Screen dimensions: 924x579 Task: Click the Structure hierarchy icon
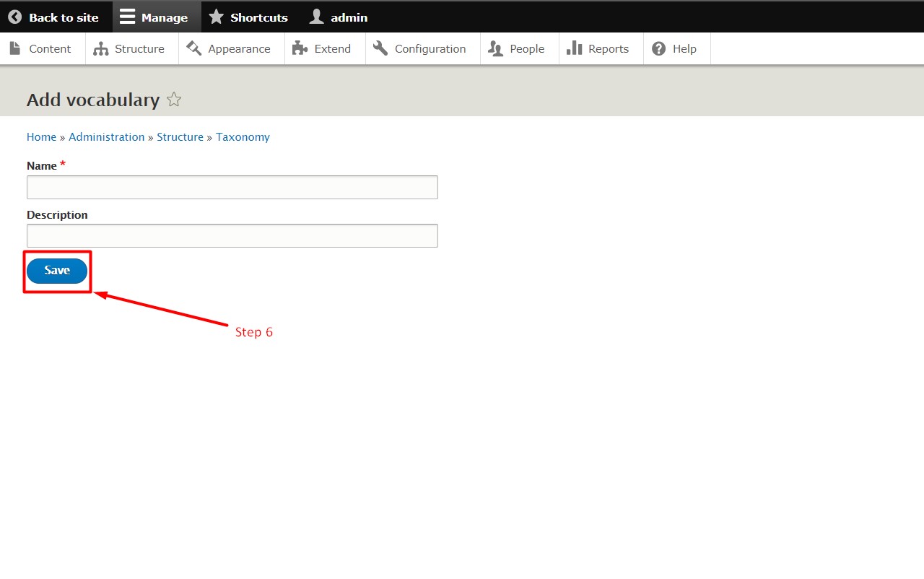pos(101,48)
